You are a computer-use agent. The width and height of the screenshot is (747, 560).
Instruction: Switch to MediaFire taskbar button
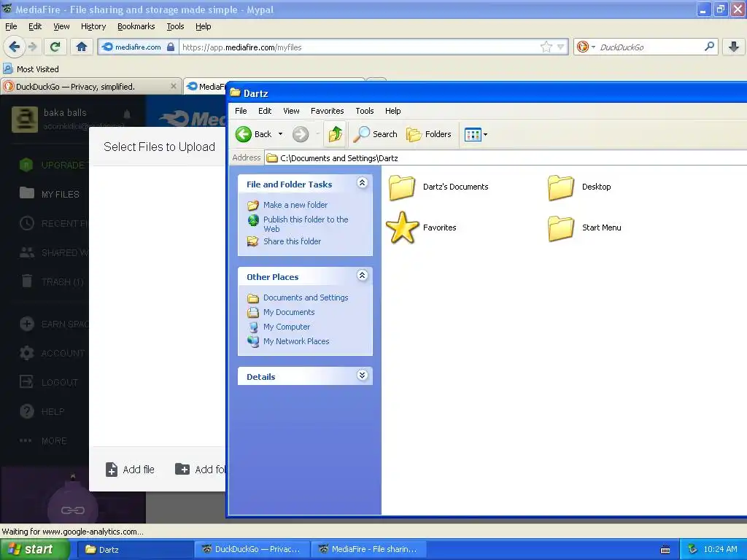pos(368,550)
